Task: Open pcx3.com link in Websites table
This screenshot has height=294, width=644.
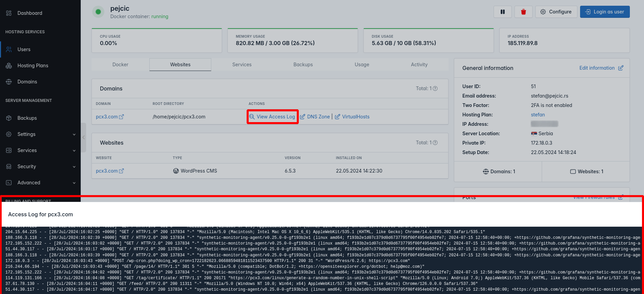Action: click(107, 171)
